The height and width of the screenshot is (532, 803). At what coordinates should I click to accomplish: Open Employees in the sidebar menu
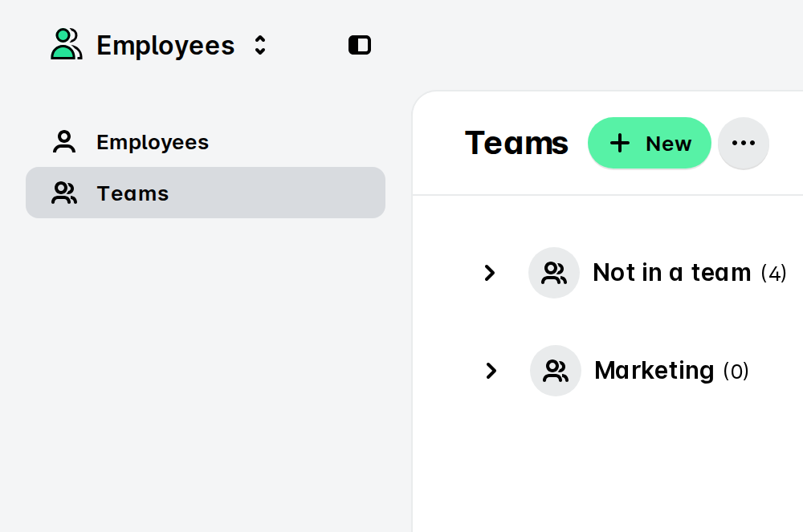[x=206, y=142]
